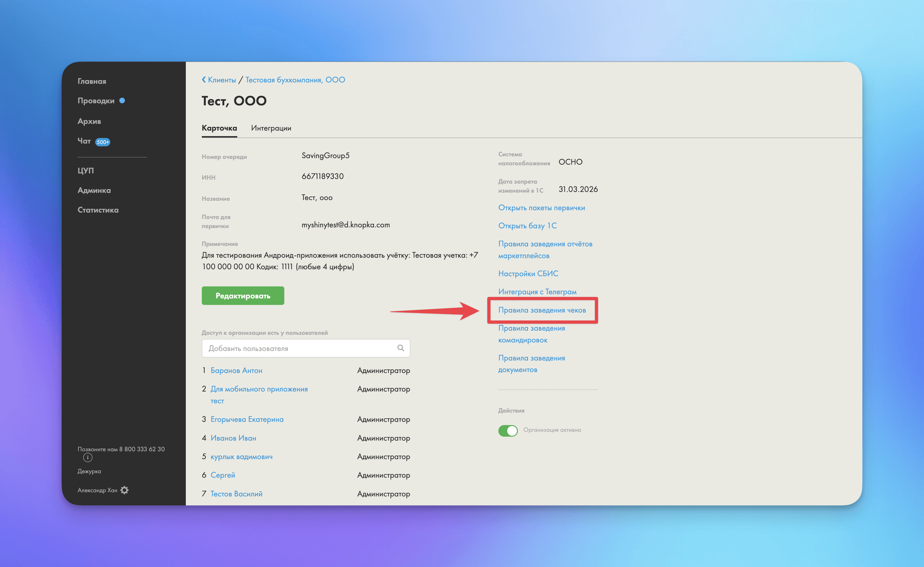Click the Добавить пользователя input field
Viewport: 924px width, 567px height.
coord(300,348)
